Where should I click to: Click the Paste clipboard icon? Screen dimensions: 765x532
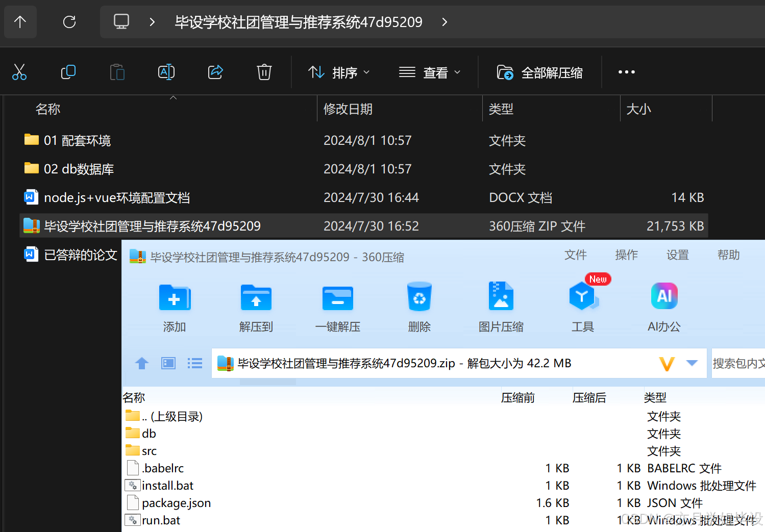click(117, 72)
